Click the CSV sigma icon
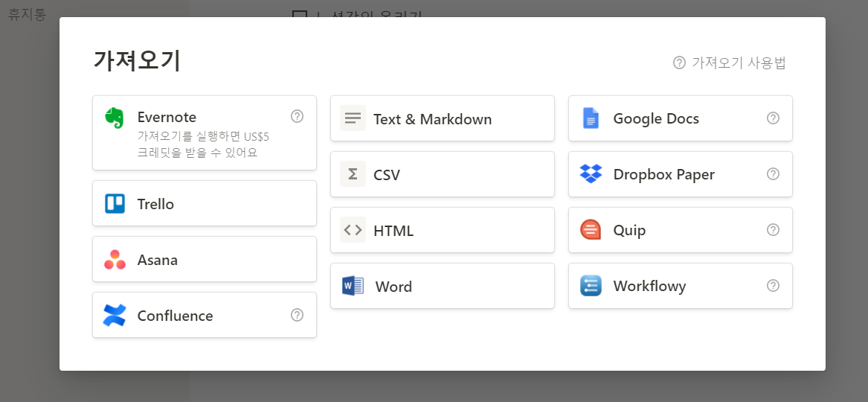This screenshot has height=402, width=868. pyautogui.click(x=353, y=174)
